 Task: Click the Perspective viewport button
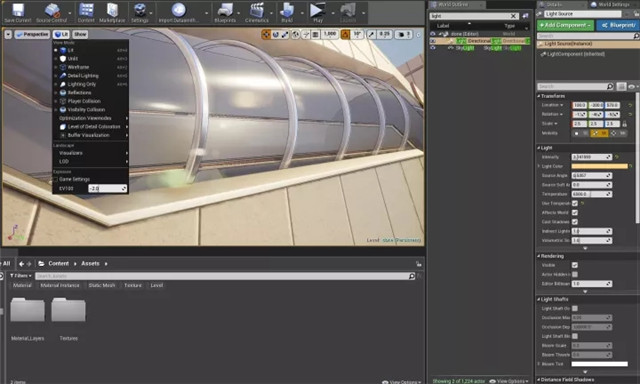(32, 35)
